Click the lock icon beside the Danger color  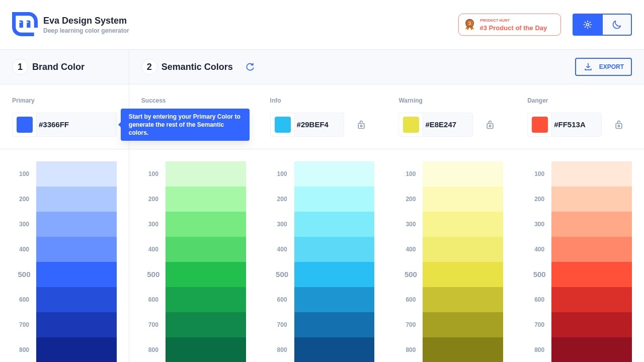(x=619, y=125)
